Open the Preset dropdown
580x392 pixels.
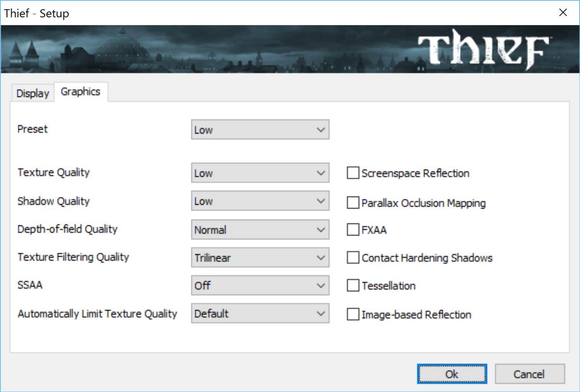[260, 130]
